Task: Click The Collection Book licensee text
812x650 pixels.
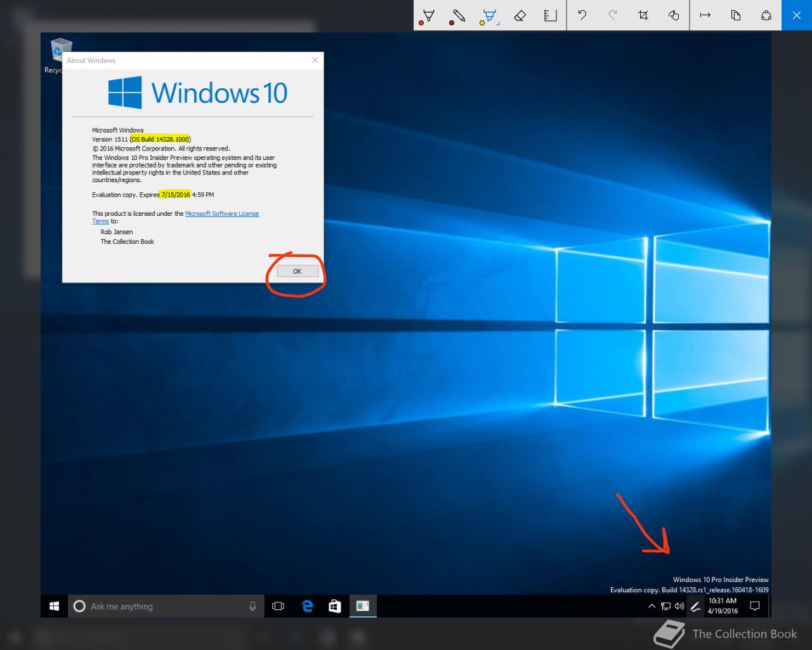Action: [x=128, y=242]
